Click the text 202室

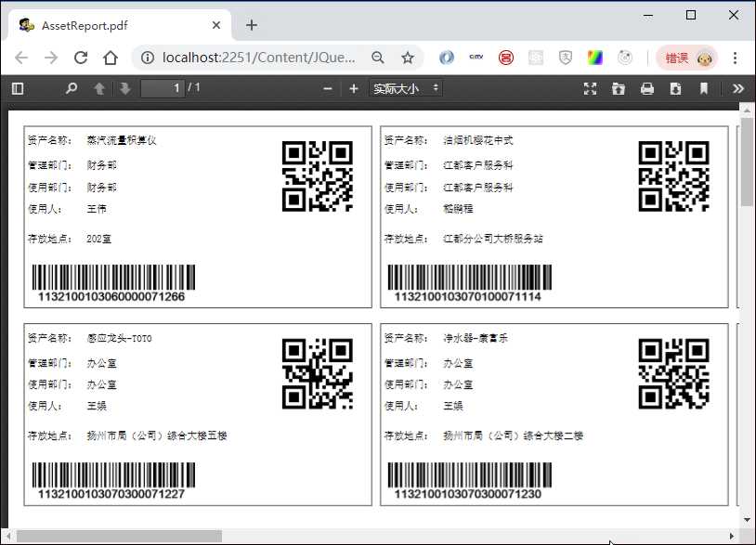point(98,239)
